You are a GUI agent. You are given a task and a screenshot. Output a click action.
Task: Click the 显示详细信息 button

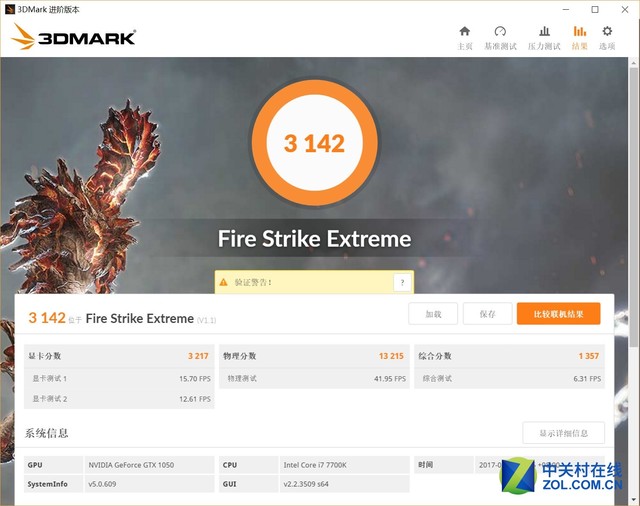pyautogui.click(x=563, y=433)
